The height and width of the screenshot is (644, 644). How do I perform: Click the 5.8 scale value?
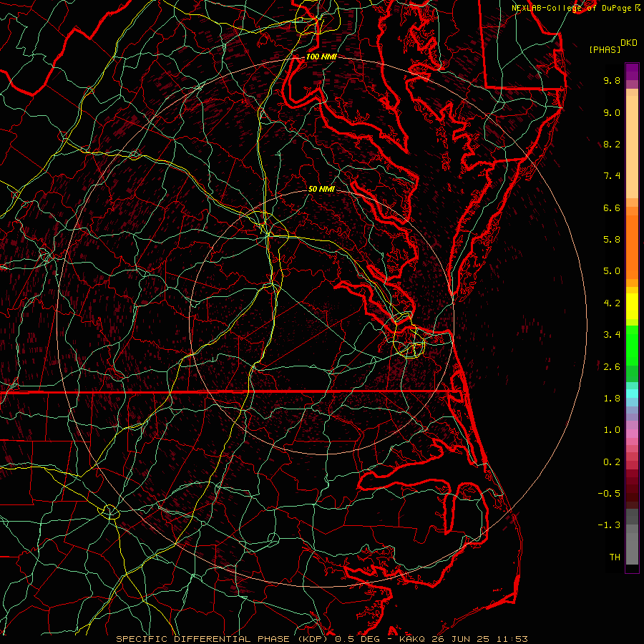pyautogui.click(x=612, y=240)
